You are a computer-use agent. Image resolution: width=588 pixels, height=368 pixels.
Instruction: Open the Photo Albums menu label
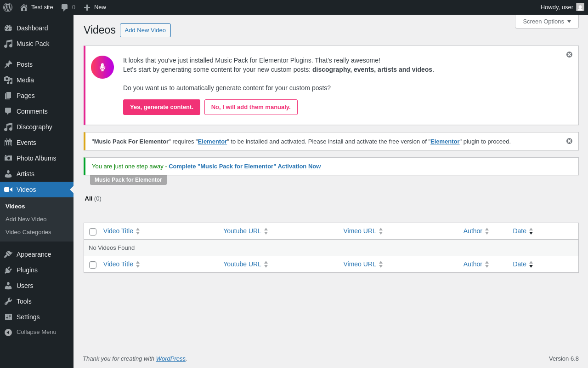[x=36, y=158]
